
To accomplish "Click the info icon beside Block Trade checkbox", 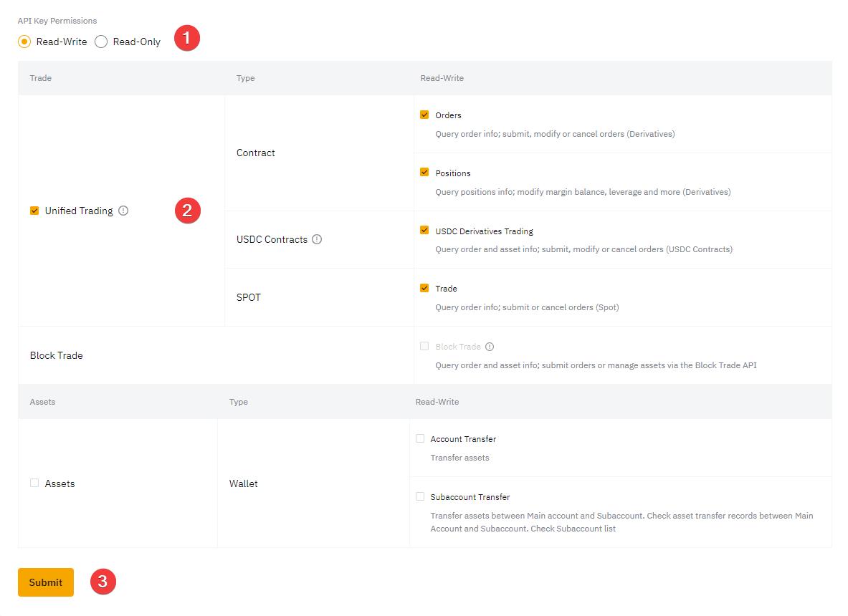I will tap(490, 347).
